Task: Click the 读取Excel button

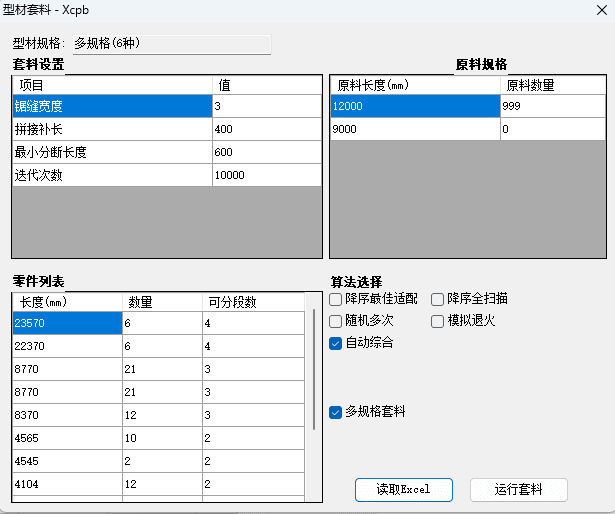Action: tap(404, 490)
